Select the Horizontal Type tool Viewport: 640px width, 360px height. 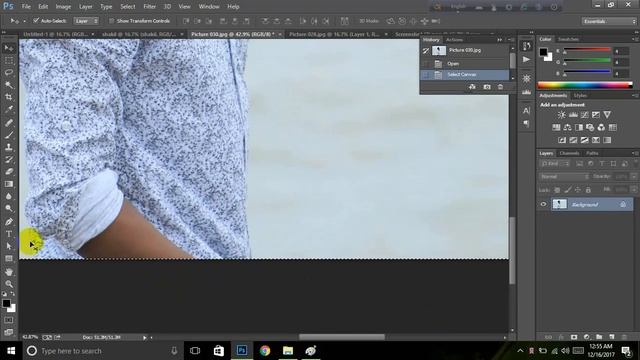pyautogui.click(x=9, y=234)
